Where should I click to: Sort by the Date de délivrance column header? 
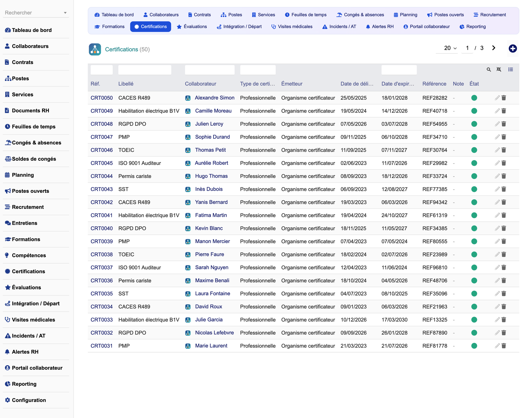pos(357,84)
